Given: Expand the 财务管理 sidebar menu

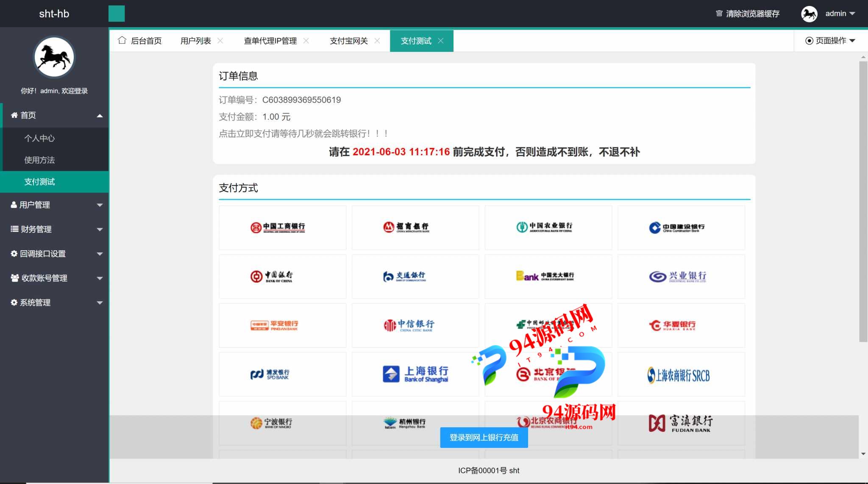Looking at the screenshot, I should tap(54, 229).
